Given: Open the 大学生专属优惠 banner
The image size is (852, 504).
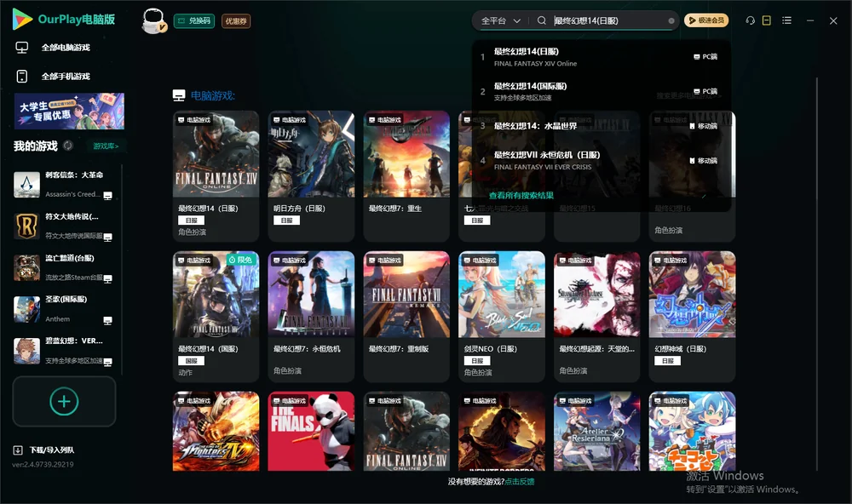Looking at the screenshot, I should coord(69,111).
